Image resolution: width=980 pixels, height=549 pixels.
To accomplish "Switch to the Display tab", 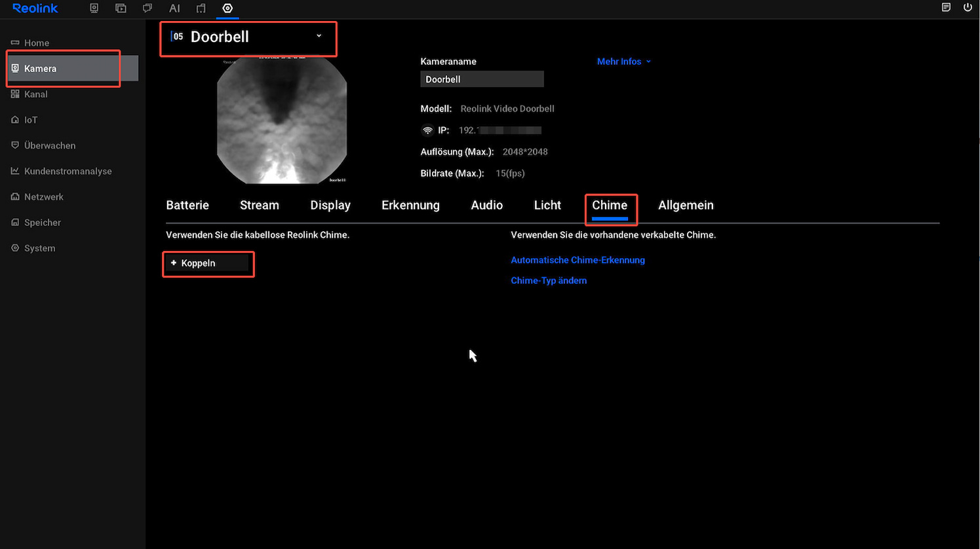I will point(330,205).
